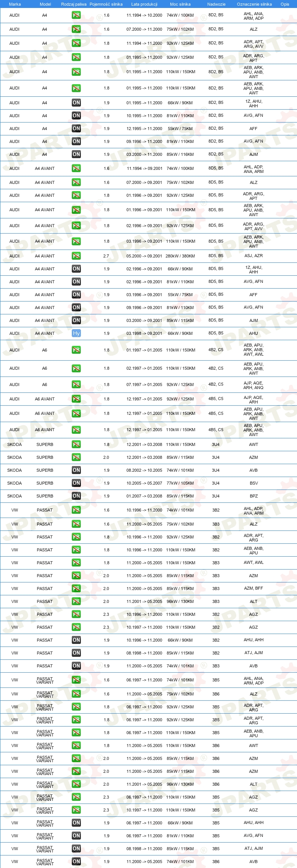Screen dimensions: 297x868
Task: Click ON icon in Passat Variant 3B6 AVB row
Action: [x=76, y=862]
